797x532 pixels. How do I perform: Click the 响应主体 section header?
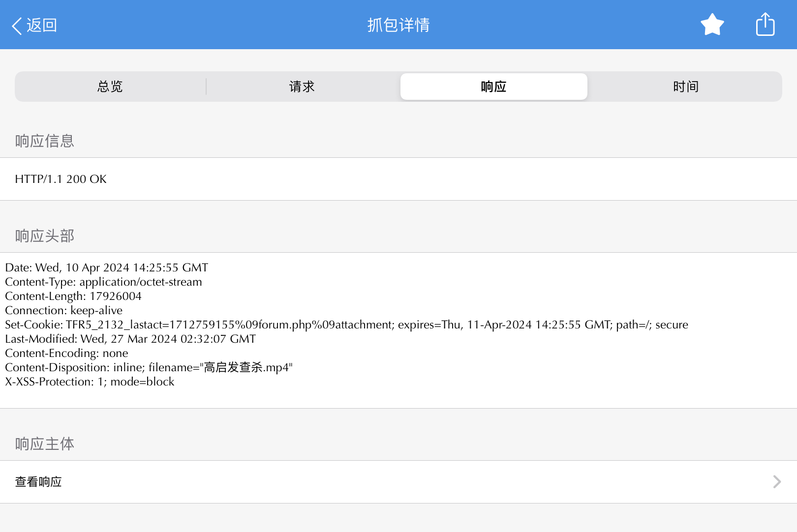click(x=45, y=444)
